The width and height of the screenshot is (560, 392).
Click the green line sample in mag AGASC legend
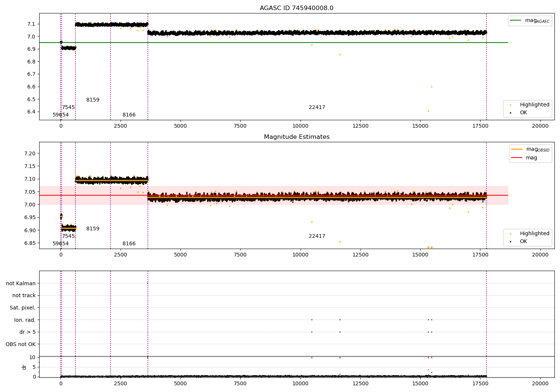coord(516,21)
